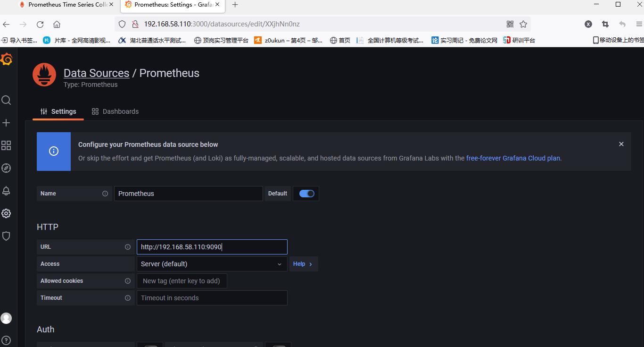Open the Help question mark icon
Image resolution: width=644 pixels, height=347 pixels.
tap(6, 341)
